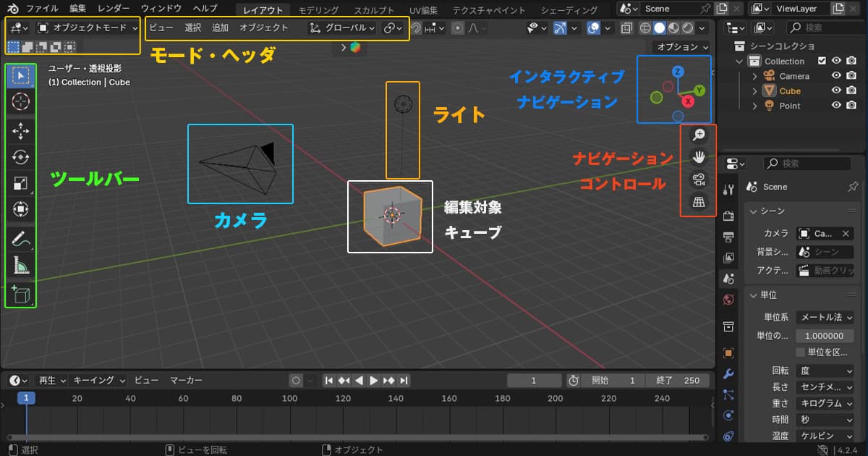Switch perspective/orthographic with the grid icon
The height and width of the screenshot is (456, 868).
(699, 202)
